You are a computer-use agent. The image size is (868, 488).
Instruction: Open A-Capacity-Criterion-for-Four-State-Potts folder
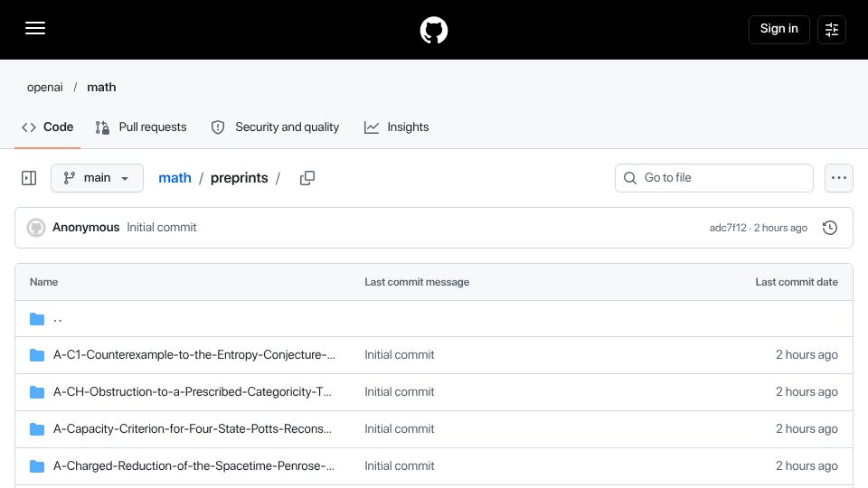coord(192,428)
